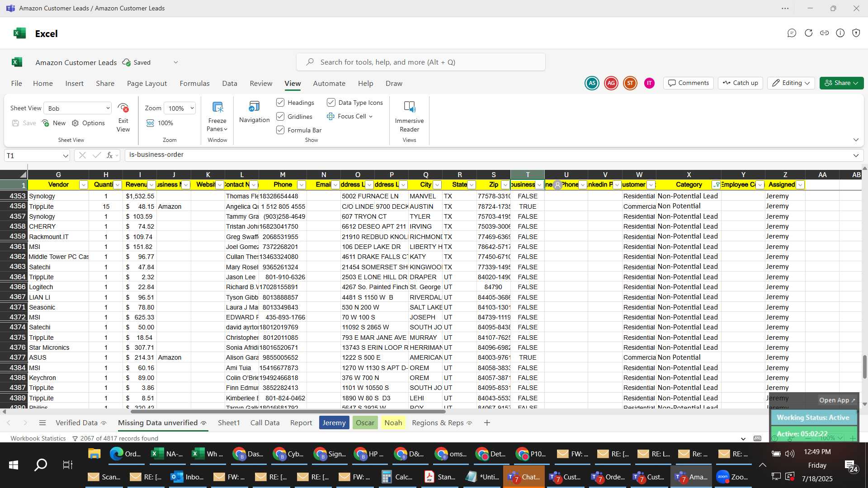Click the New sheet view icon
This screenshot has width=868, height=488.
click(46, 123)
